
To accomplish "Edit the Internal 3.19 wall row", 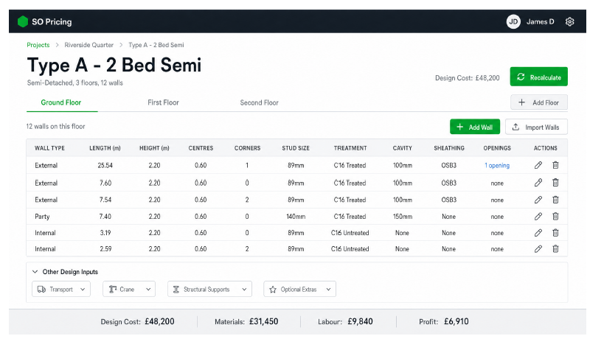I will [538, 233].
